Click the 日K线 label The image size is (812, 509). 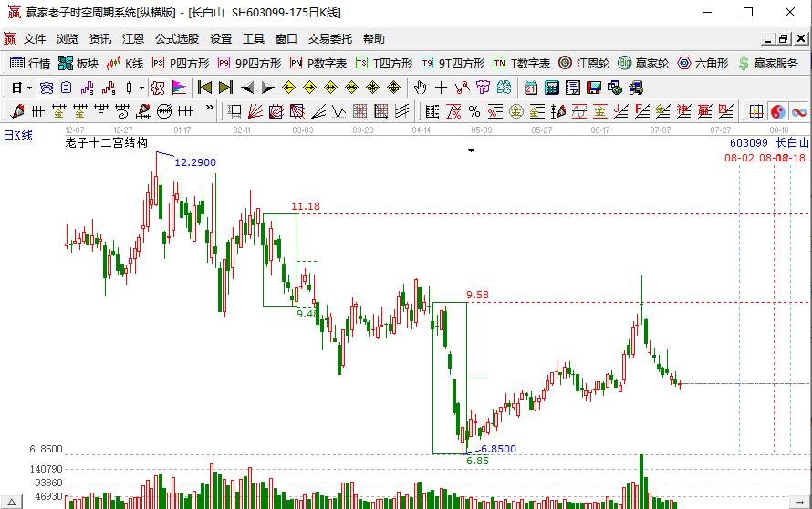click(x=18, y=136)
